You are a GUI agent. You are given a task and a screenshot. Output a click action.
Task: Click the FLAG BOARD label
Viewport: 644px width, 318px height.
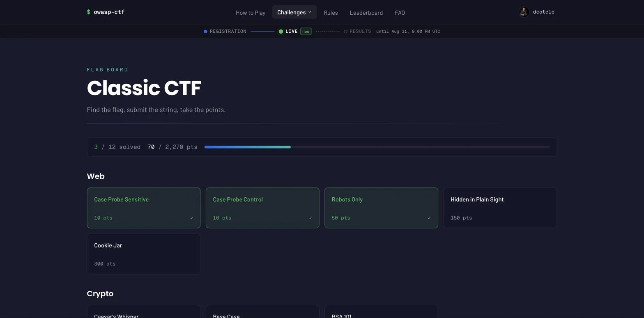(108, 70)
